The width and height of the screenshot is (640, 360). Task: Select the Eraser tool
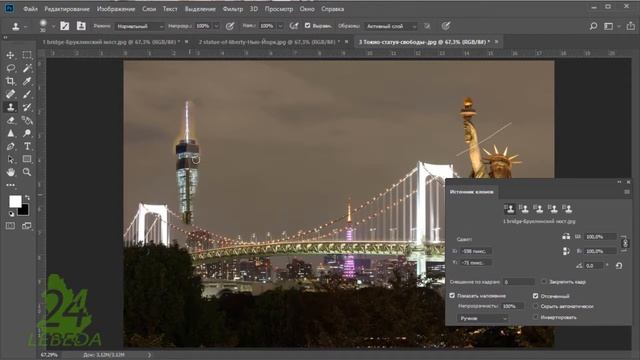[x=11, y=120]
